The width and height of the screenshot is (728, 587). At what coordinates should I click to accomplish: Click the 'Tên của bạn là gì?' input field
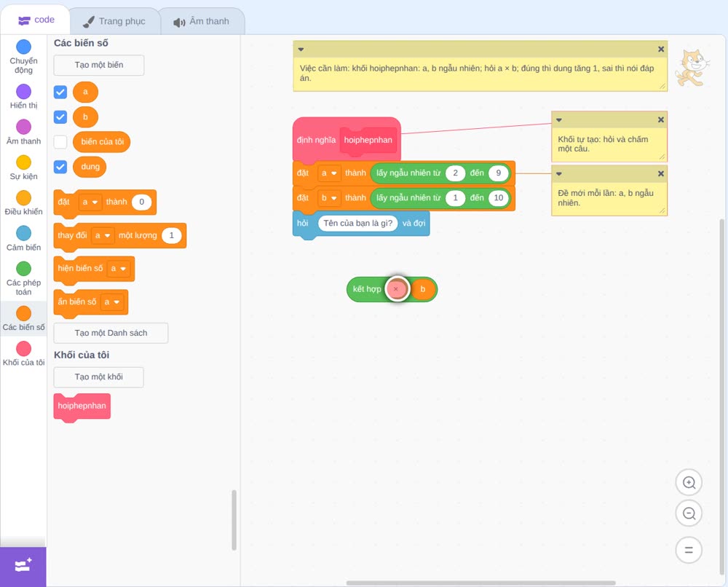[358, 224]
